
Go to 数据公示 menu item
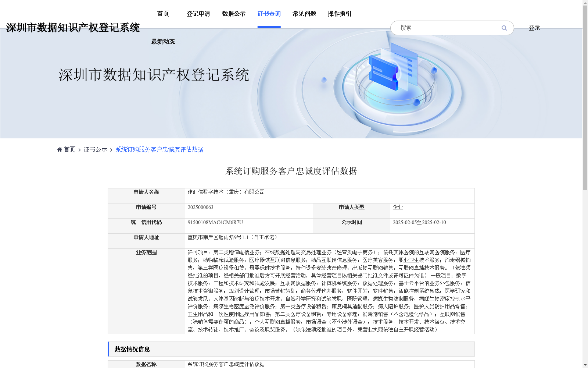click(x=234, y=14)
